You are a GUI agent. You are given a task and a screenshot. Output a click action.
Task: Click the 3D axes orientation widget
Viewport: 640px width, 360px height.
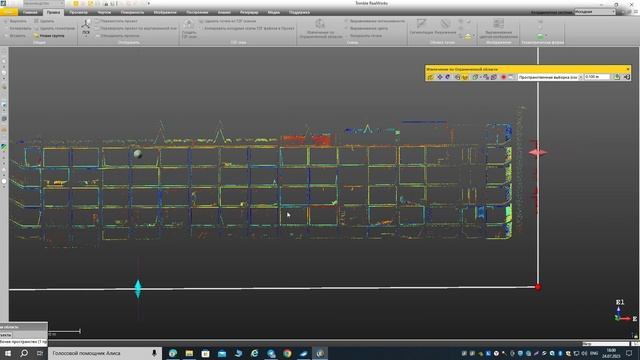623,312
